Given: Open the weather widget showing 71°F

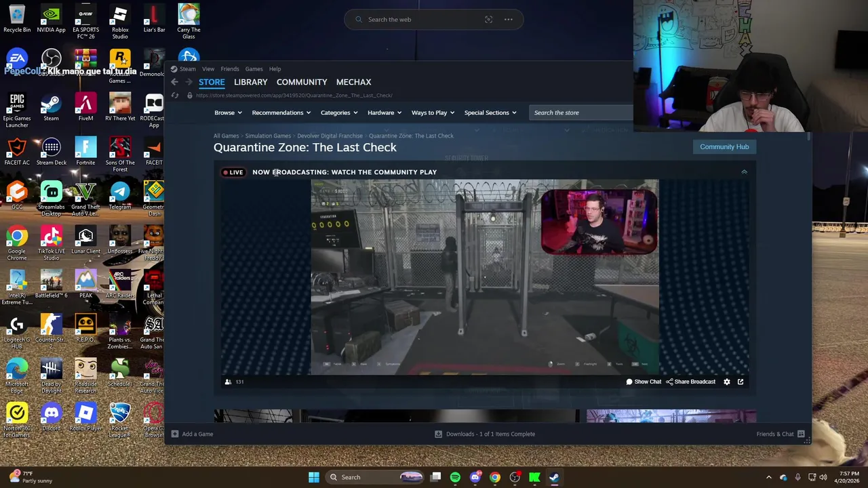Looking at the screenshot, I should [30, 477].
